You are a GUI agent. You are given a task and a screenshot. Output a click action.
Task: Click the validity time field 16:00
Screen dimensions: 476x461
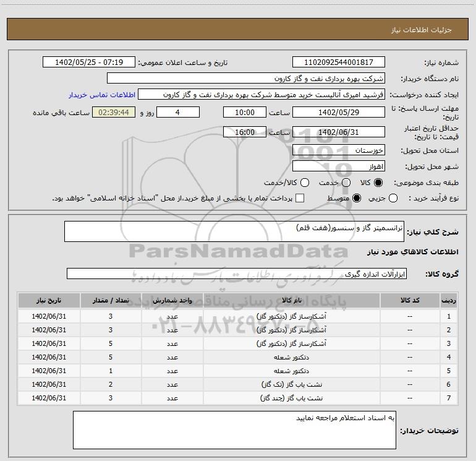click(245, 132)
